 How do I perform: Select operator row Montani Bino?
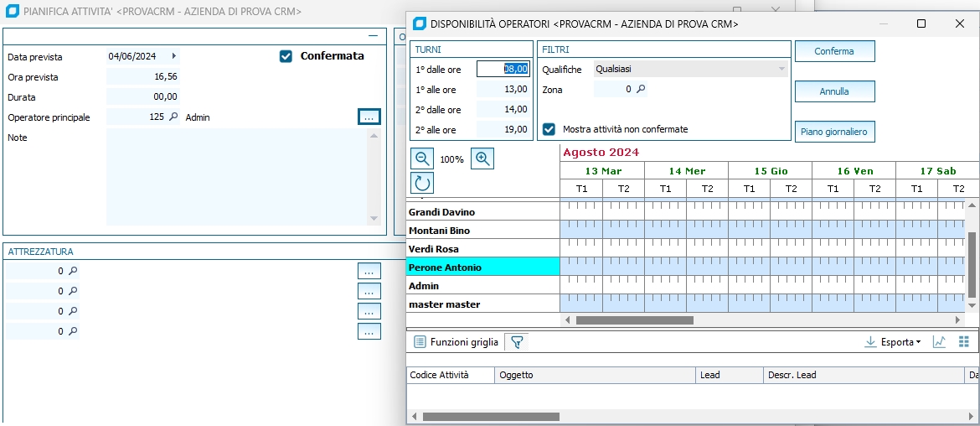pyautogui.click(x=482, y=231)
